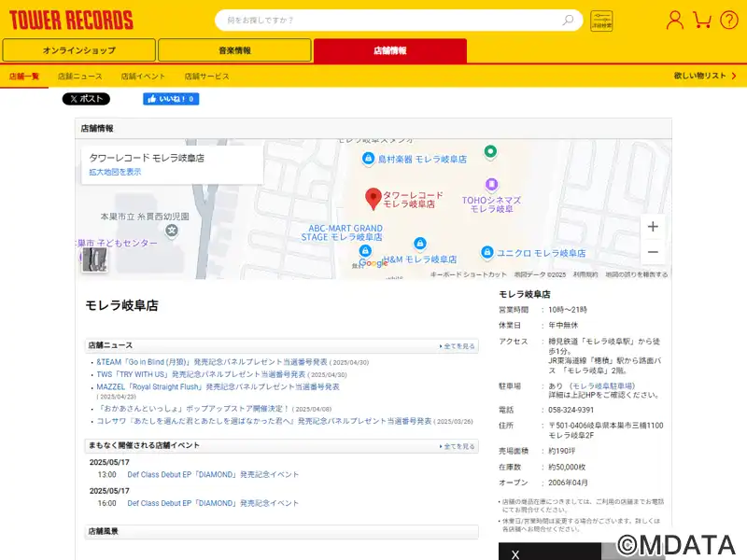Image resolution: width=747 pixels, height=560 pixels.
Task: Click the 糸貫西幼児園 map marker
Action: tap(172, 231)
